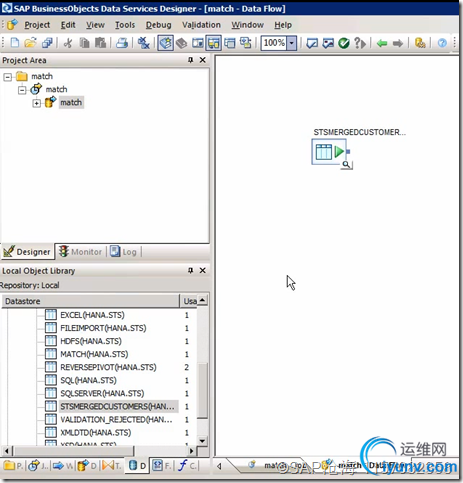Open the Window menu
The height and width of the screenshot is (483, 463).
click(248, 25)
